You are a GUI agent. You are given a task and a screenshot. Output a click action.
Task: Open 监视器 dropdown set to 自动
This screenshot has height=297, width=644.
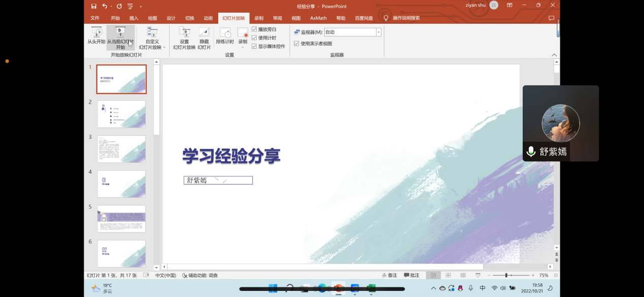tap(379, 32)
